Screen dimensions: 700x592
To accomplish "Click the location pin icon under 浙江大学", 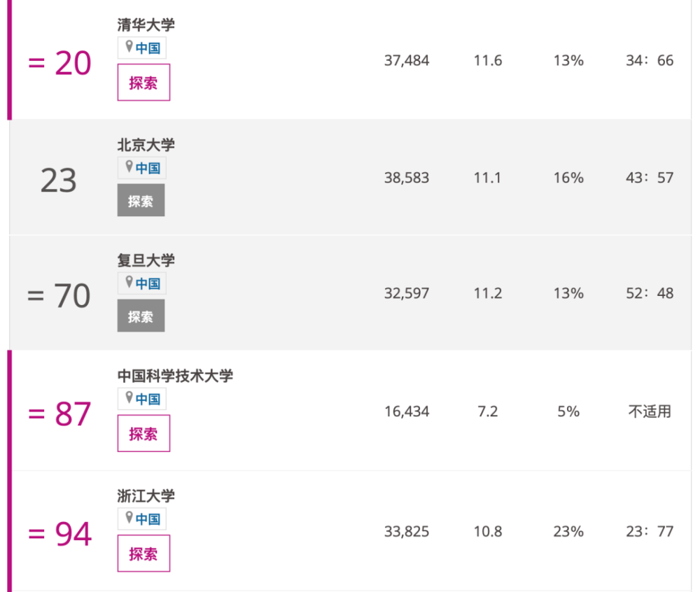I will [129, 518].
